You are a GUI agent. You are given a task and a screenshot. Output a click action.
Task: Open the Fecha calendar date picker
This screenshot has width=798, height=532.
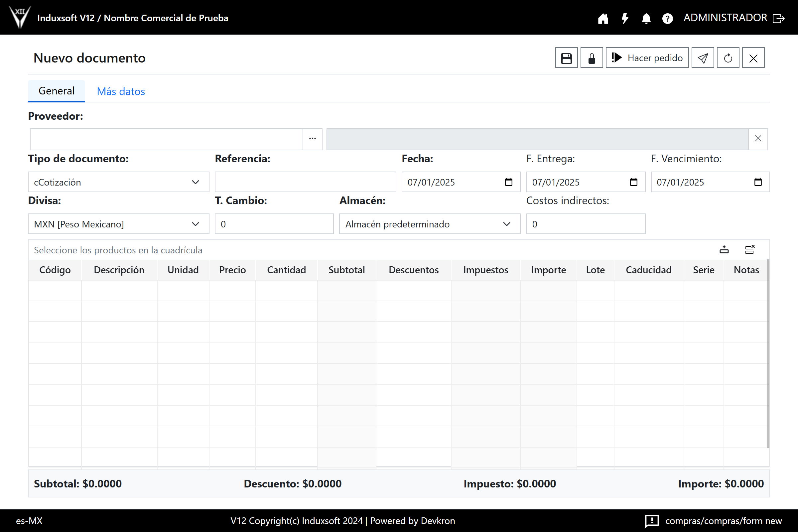(508, 182)
